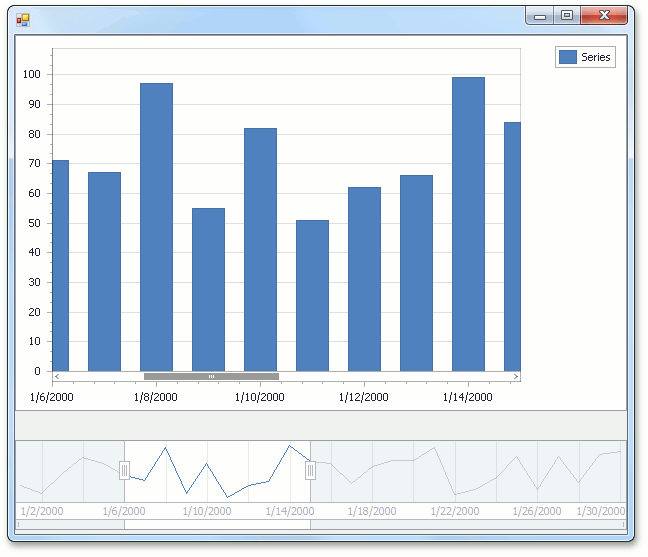Click the 0 value on the y-axis
Viewport: 648px width, 557px height.
click(x=37, y=371)
